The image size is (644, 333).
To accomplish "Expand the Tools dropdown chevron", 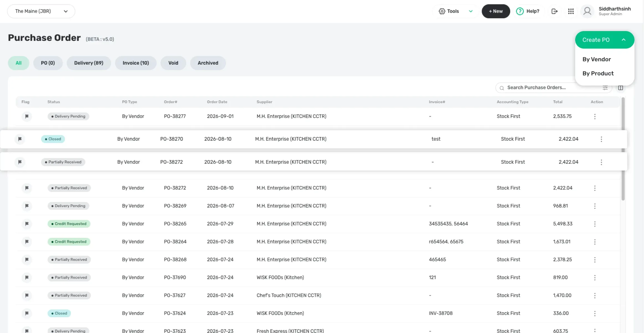I will pos(471,11).
